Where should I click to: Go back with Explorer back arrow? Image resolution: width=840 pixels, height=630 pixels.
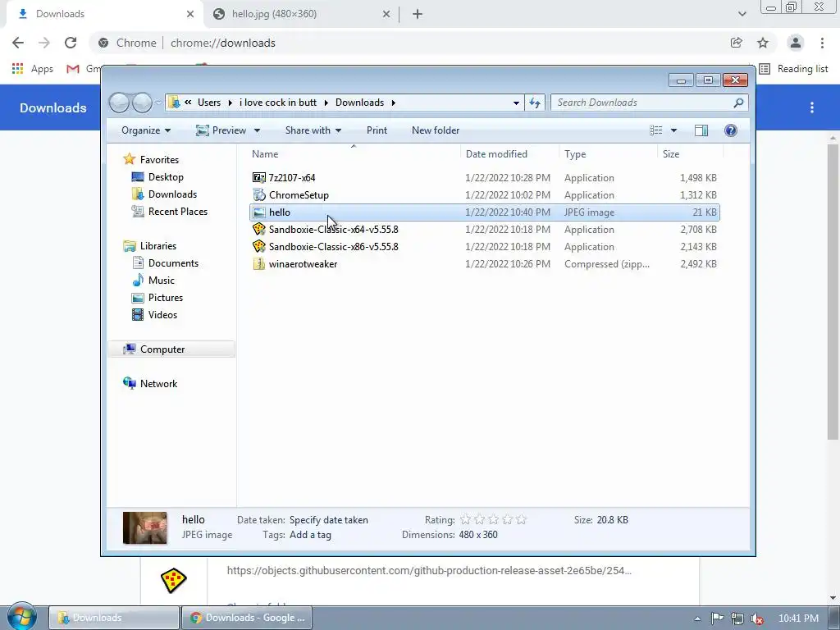tap(119, 103)
